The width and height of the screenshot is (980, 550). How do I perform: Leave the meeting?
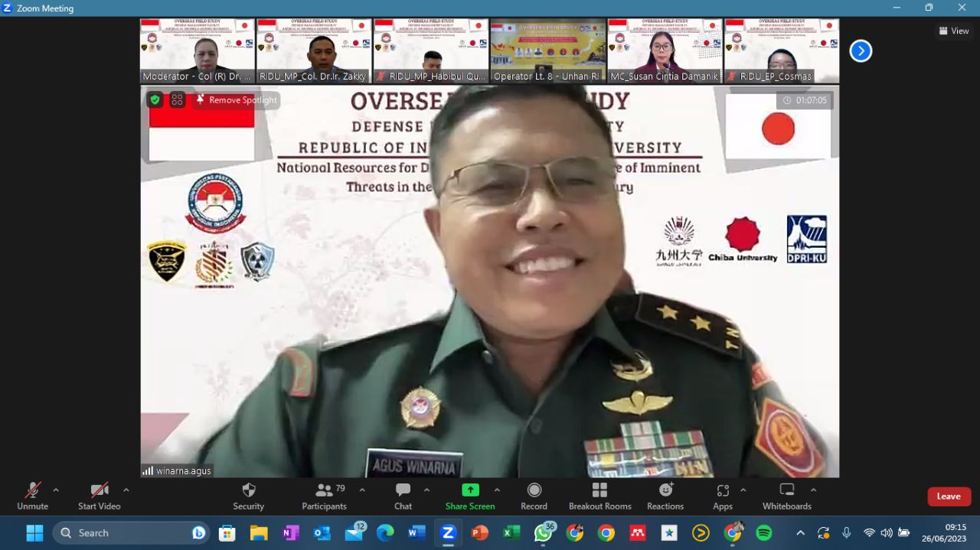click(x=949, y=496)
